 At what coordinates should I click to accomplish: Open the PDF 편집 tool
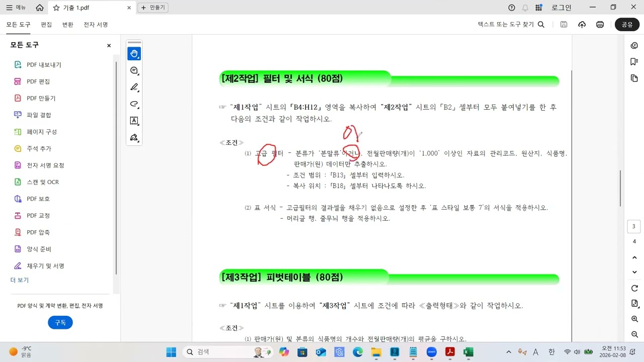tap(38, 81)
